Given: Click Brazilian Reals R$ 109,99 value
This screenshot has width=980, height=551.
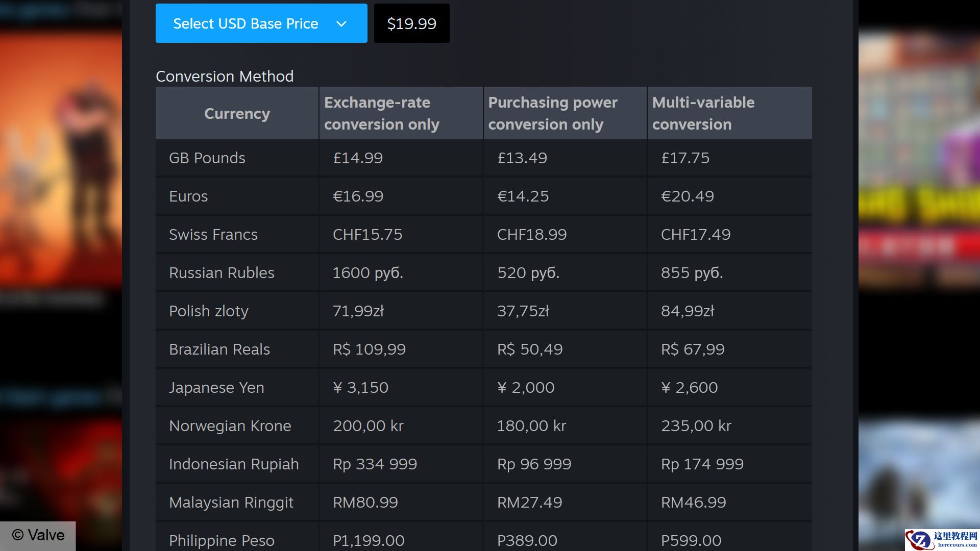Looking at the screenshot, I should point(369,349).
